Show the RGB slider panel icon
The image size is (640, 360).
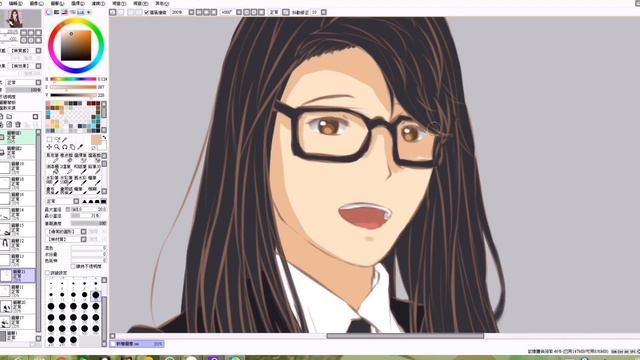tap(57, 12)
